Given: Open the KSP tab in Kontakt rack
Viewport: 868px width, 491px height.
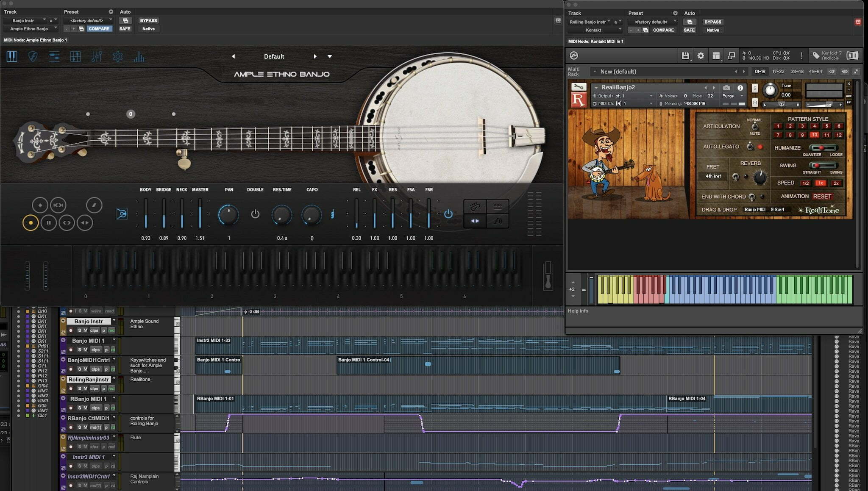Looking at the screenshot, I should tap(832, 72).
